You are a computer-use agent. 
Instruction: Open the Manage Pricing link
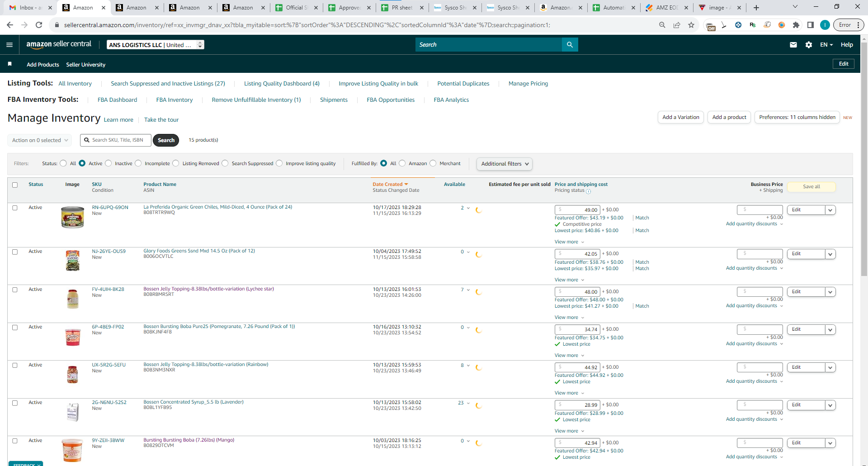528,84
